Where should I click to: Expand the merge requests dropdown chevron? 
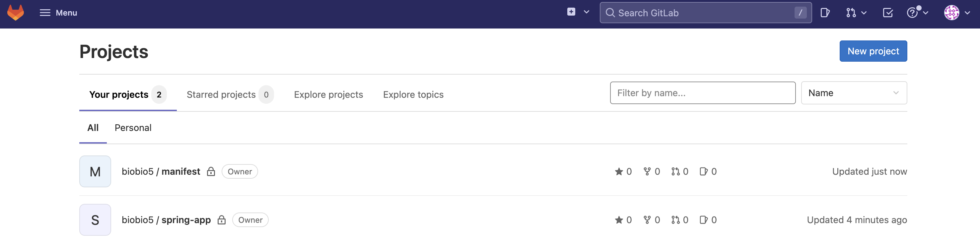click(864, 13)
